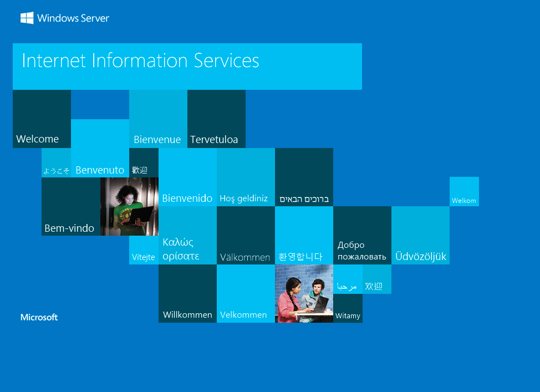Click the Welcome tile
The width and height of the screenshot is (540, 392).
tap(42, 119)
